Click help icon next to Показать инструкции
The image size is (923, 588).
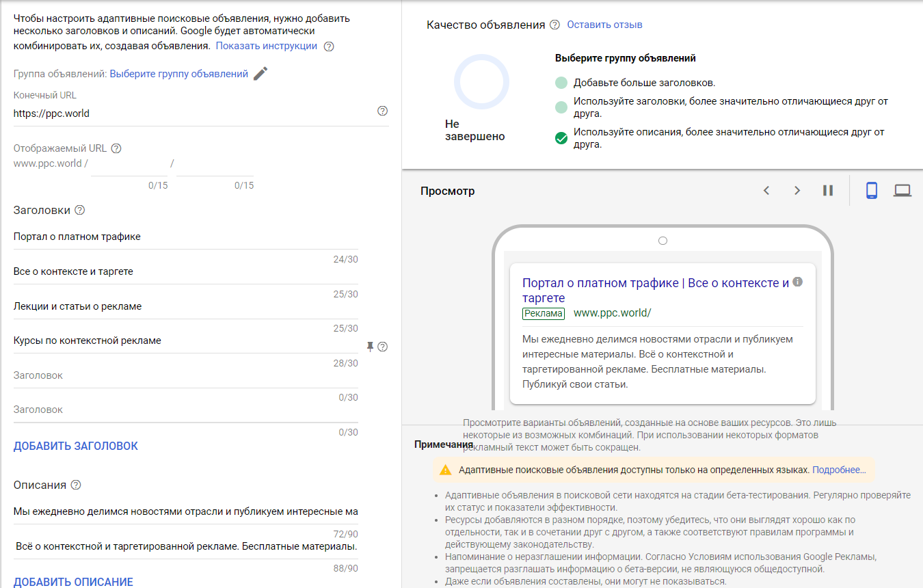(329, 46)
